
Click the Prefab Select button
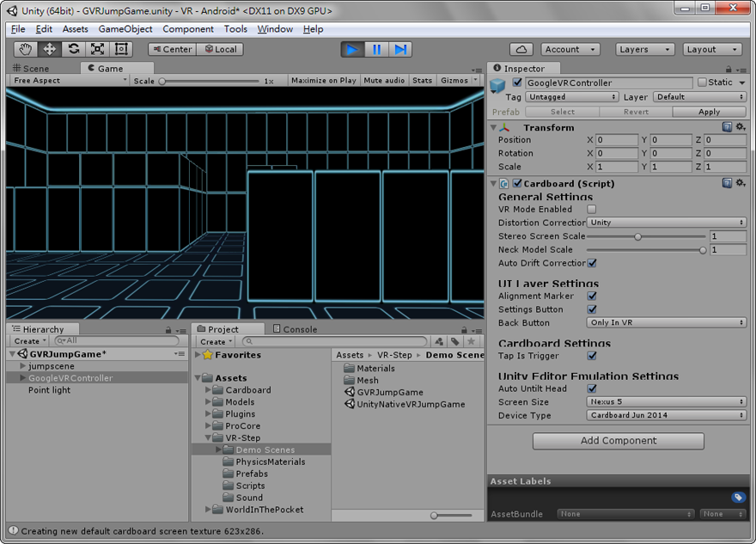(562, 112)
